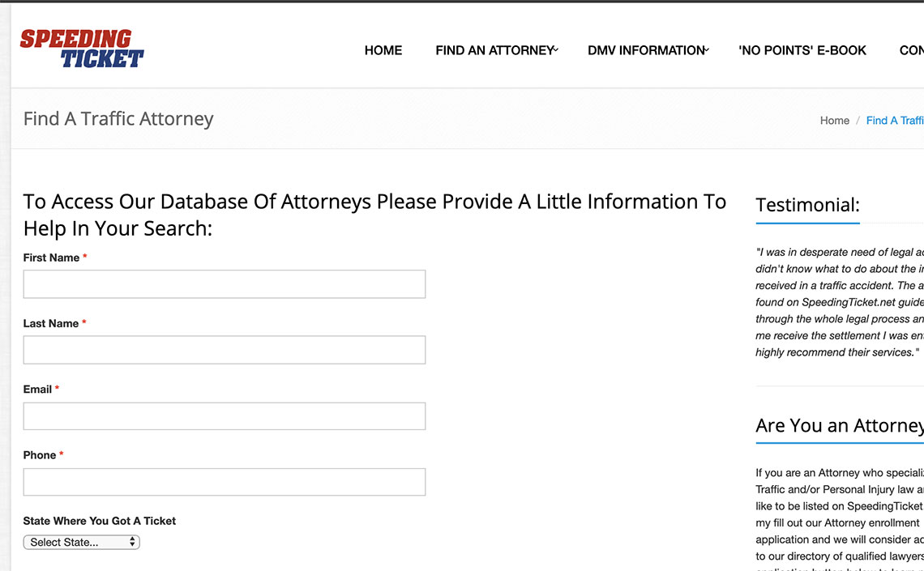Open the Select State dropdown

click(81, 542)
